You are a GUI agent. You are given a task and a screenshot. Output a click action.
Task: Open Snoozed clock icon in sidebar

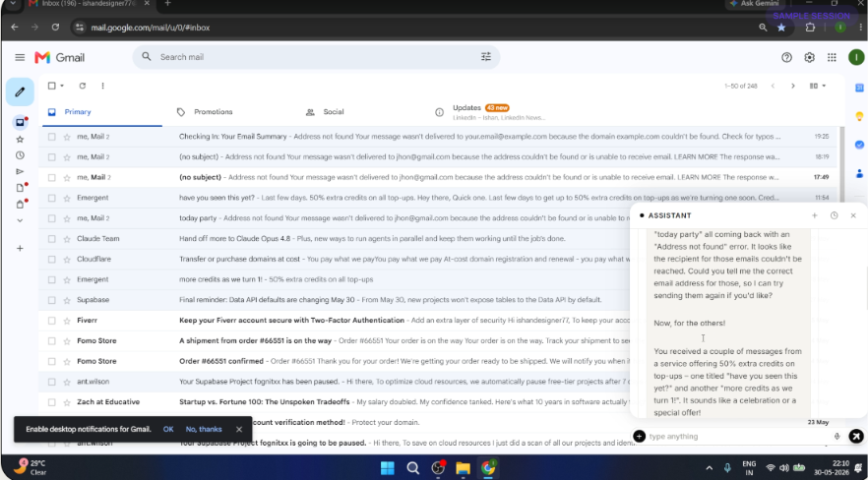coord(20,155)
